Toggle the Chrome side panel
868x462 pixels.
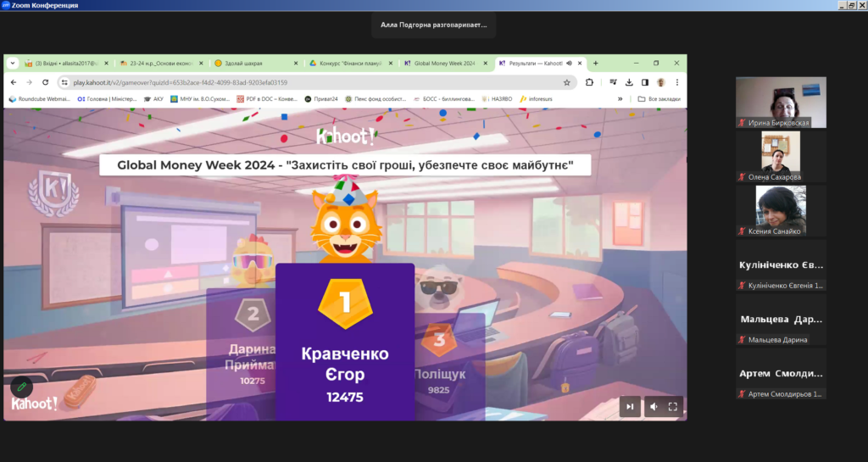tap(645, 82)
